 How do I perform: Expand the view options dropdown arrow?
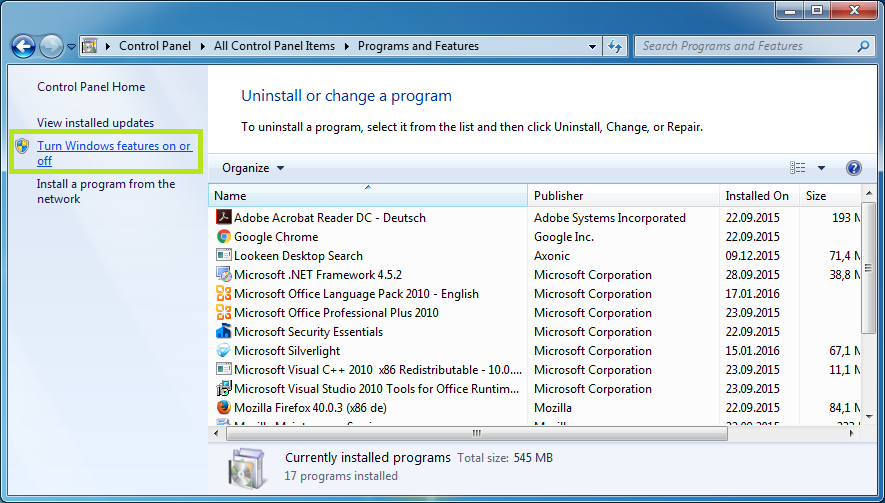[x=821, y=168]
